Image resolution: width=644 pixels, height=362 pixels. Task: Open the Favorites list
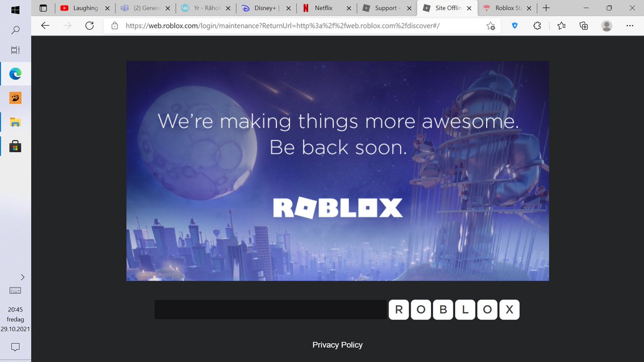point(561,25)
